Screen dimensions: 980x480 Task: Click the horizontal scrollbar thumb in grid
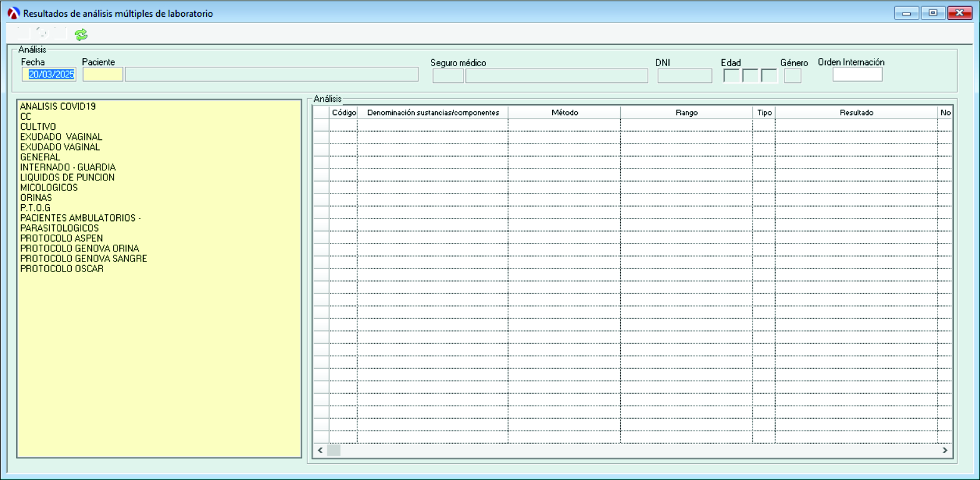pyautogui.click(x=334, y=450)
